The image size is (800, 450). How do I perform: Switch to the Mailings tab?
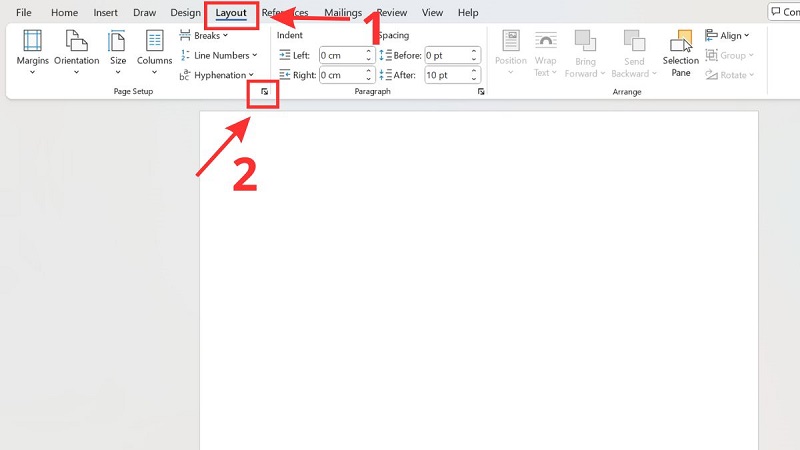[343, 13]
